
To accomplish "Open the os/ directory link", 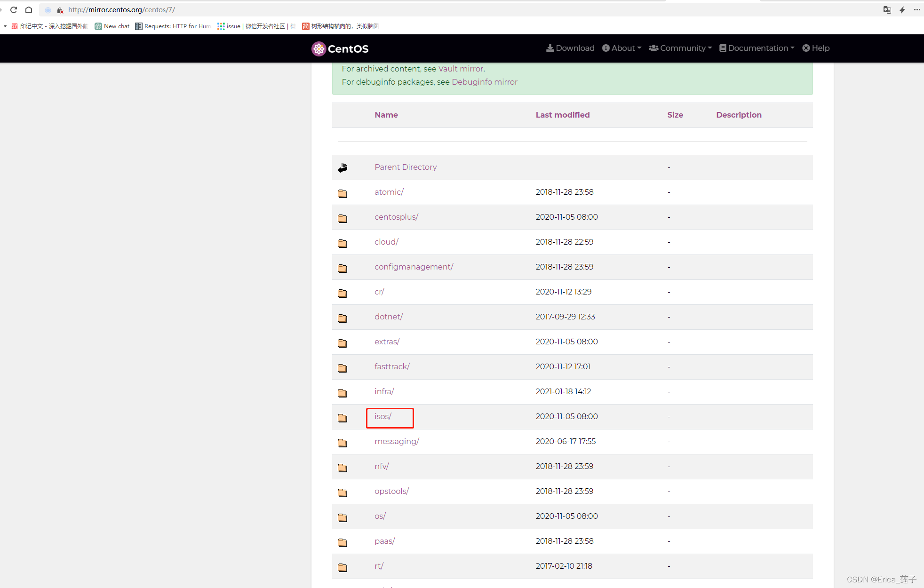I will pos(380,516).
